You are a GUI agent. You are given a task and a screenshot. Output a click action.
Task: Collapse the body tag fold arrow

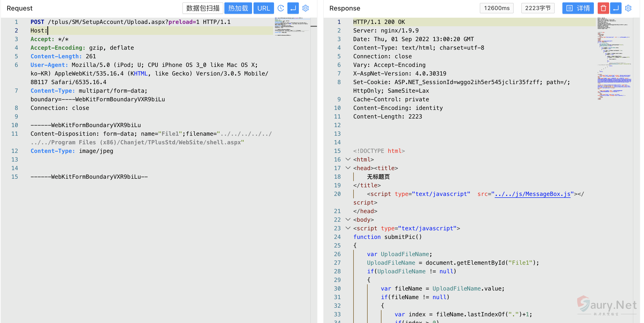coord(348,219)
